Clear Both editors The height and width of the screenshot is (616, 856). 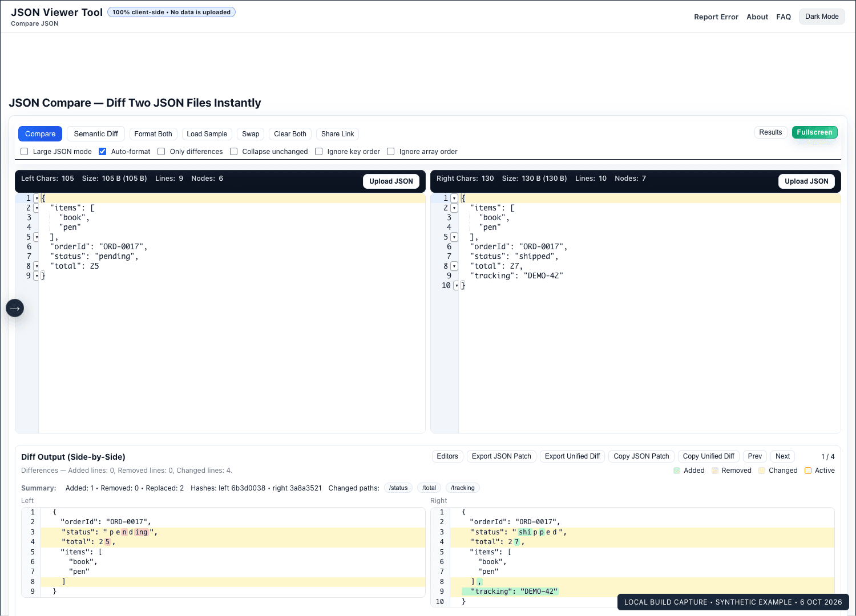pyautogui.click(x=290, y=134)
